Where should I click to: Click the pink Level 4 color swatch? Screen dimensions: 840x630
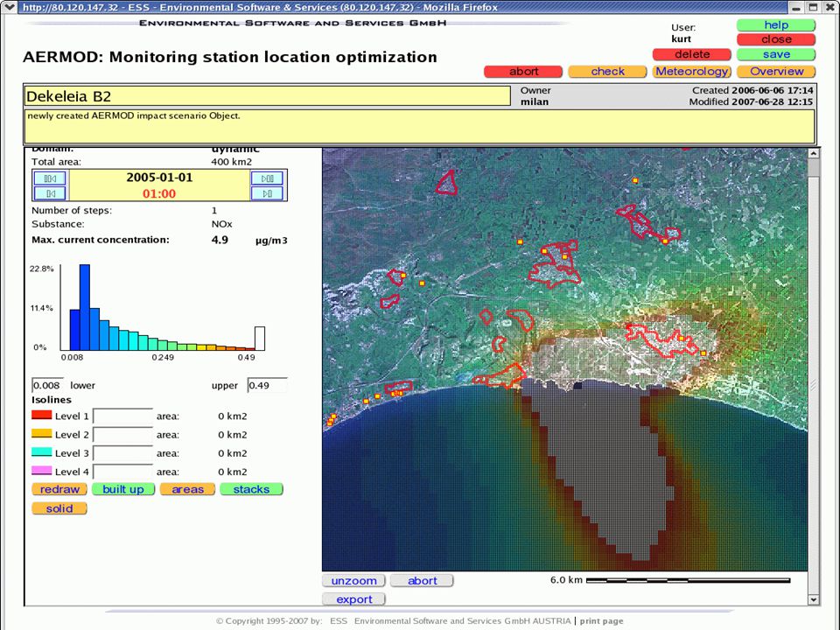[42, 471]
